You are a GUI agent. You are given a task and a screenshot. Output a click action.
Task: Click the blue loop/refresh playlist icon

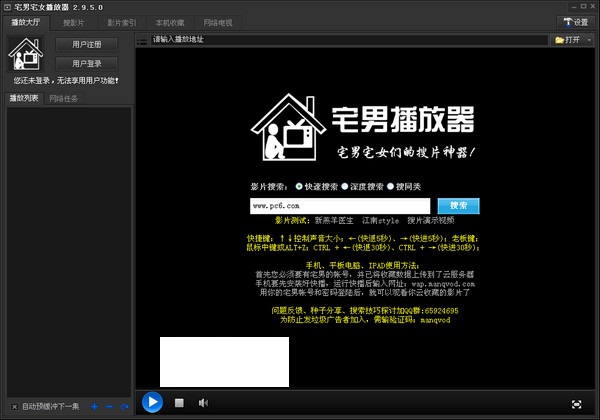coord(124,407)
